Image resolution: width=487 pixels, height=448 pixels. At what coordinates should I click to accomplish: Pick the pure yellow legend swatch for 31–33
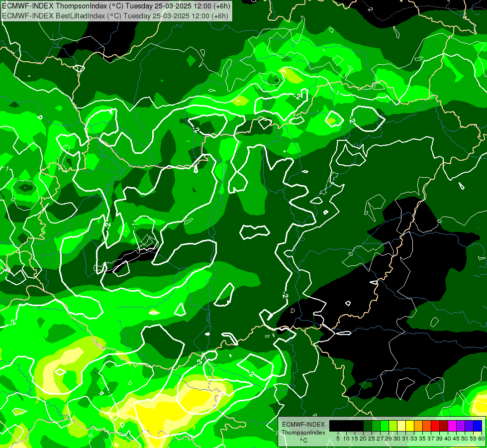[x=410, y=426]
